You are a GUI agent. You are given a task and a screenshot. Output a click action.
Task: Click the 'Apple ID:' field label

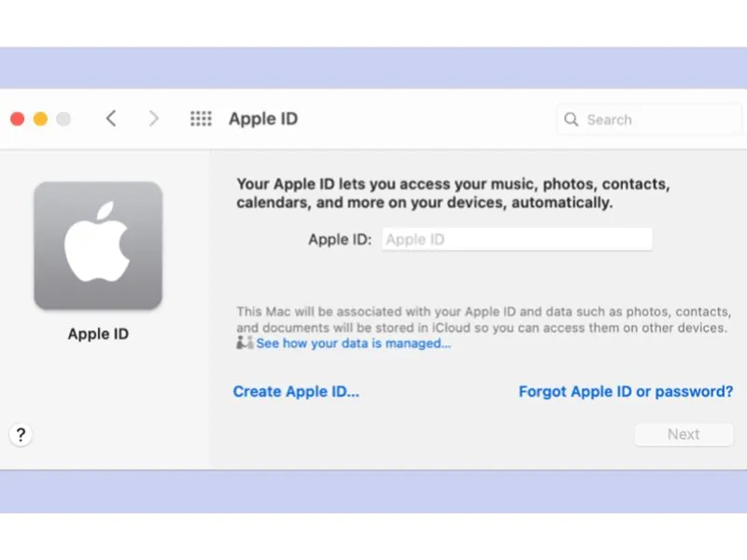pos(340,240)
